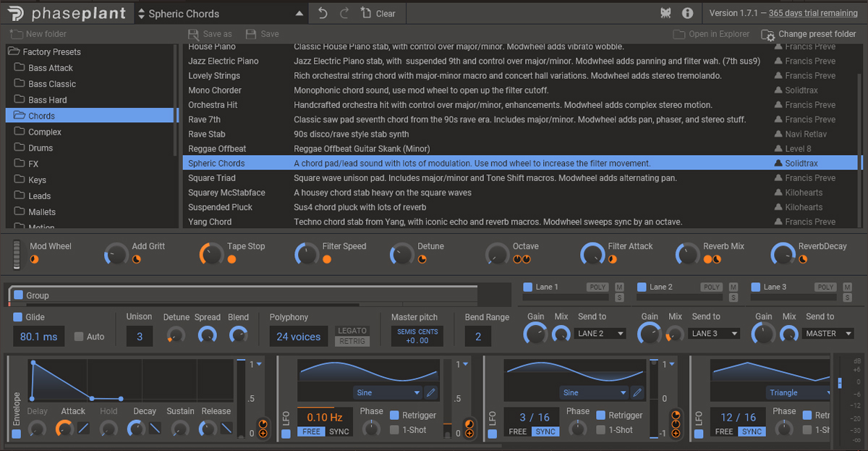Open the Sine waveform dropdown on 3 / 16 LFO
This screenshot has width=868, height=451.
pyautogui.click(x=594, y=392)
